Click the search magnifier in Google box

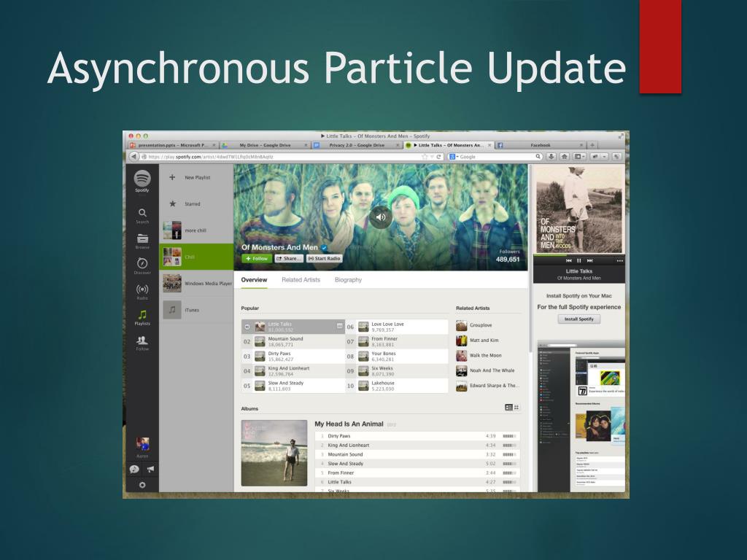tap(538, 157)
